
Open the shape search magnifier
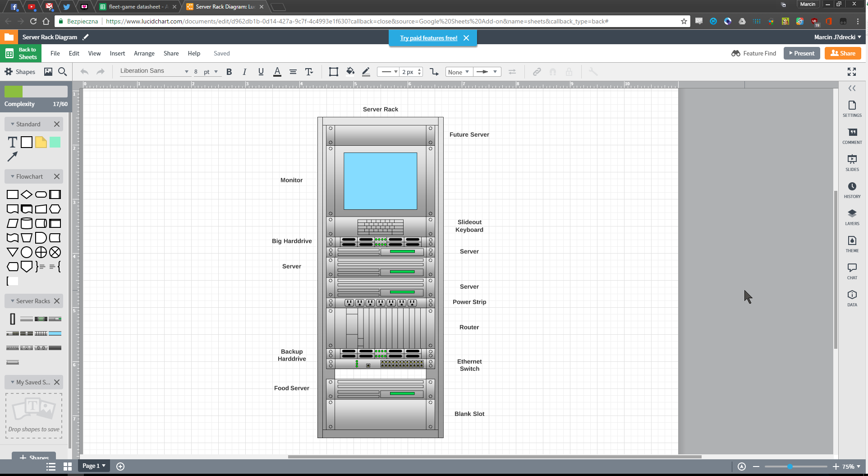pyautogui.click(x=63, y=72)
